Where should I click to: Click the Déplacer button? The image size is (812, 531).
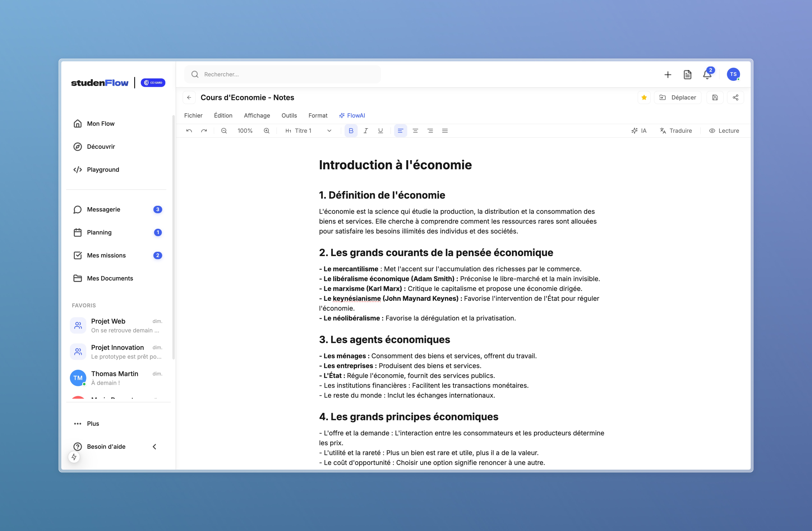(678, 97)
